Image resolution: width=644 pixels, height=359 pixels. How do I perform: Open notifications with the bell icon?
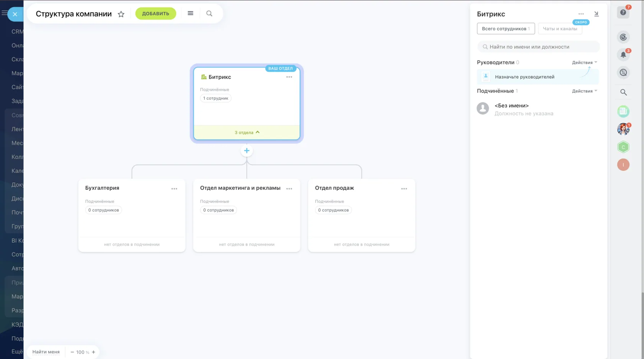[623, 55]
